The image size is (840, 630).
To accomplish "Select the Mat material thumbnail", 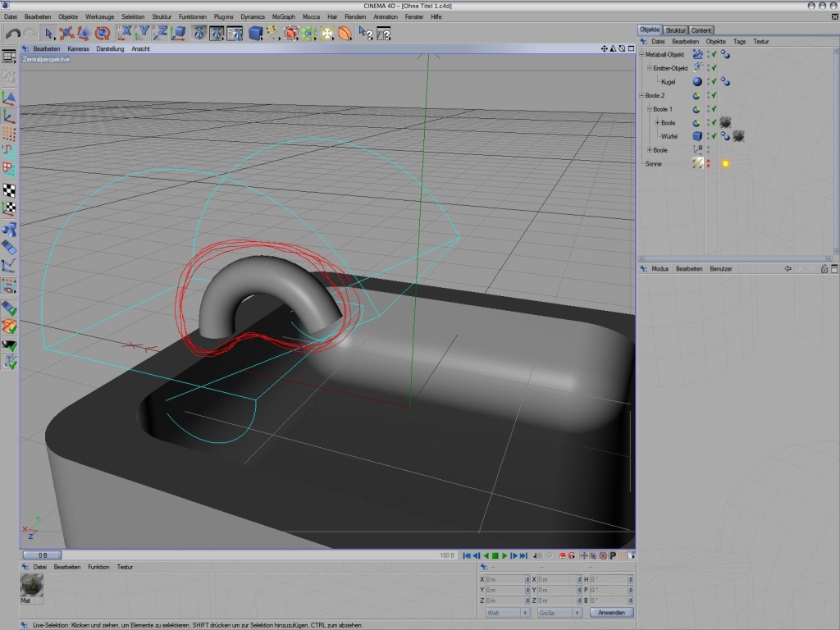I will coord(31,586).
